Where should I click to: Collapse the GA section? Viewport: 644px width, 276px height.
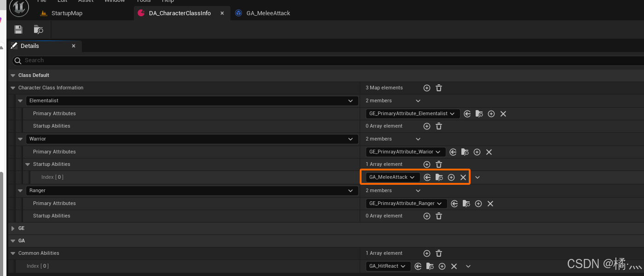coord(13,241)
